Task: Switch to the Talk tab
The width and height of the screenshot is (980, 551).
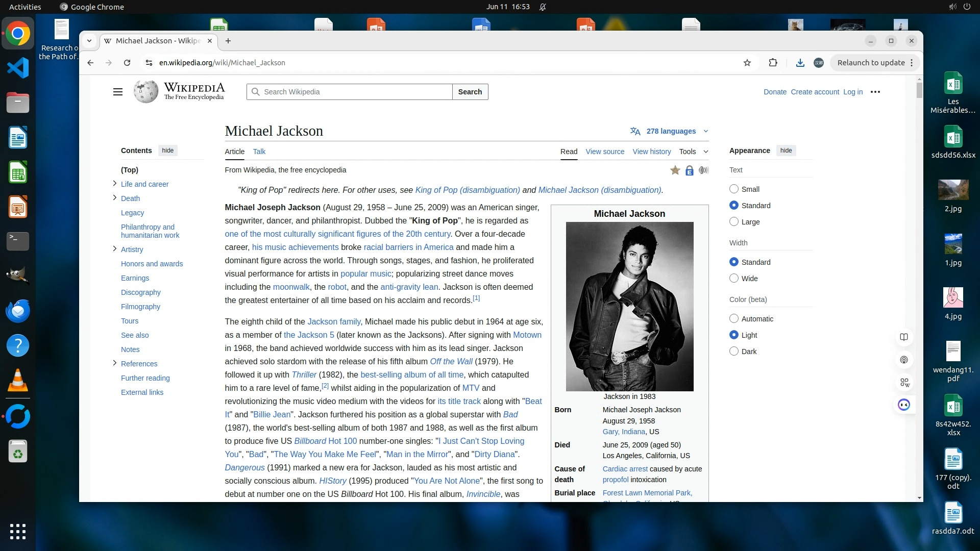Action: [259, 152]
